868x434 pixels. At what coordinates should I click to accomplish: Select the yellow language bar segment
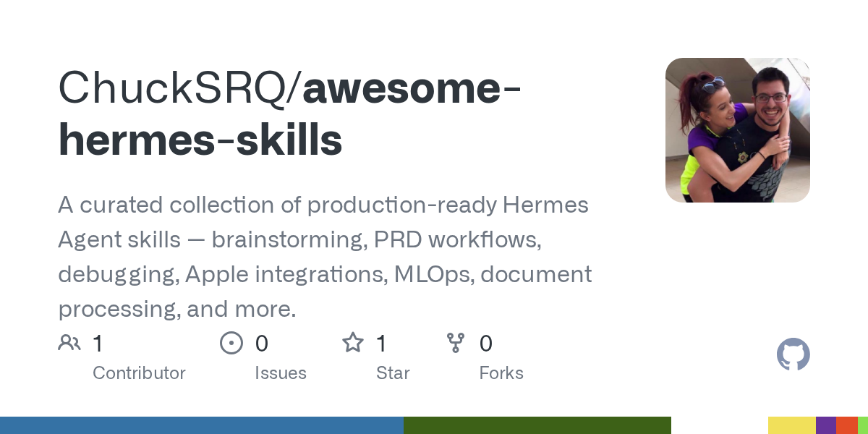coord(791,425)
